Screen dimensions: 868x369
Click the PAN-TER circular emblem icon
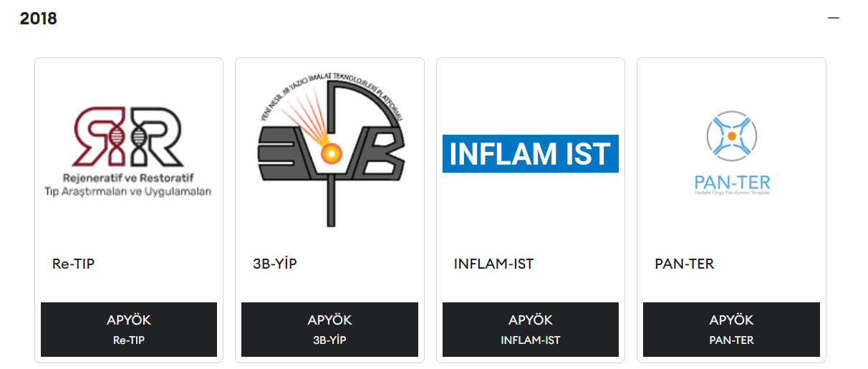(731, 135)
